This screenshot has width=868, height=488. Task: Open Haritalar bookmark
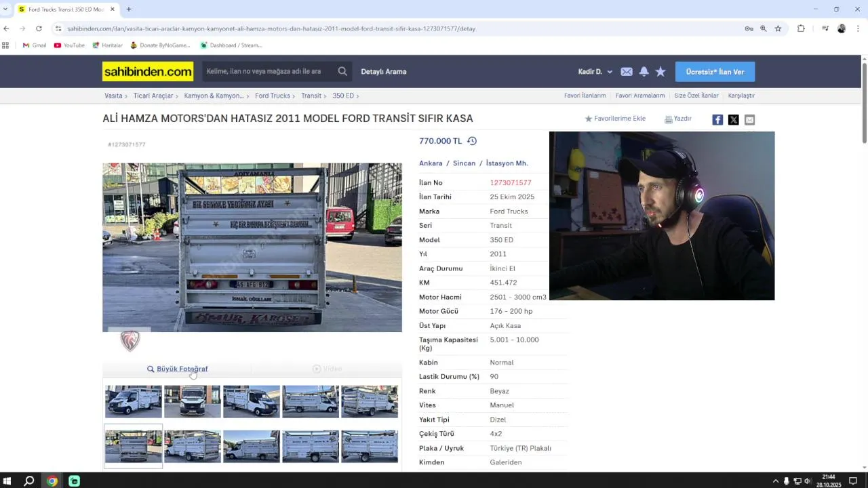pos(107,45)
